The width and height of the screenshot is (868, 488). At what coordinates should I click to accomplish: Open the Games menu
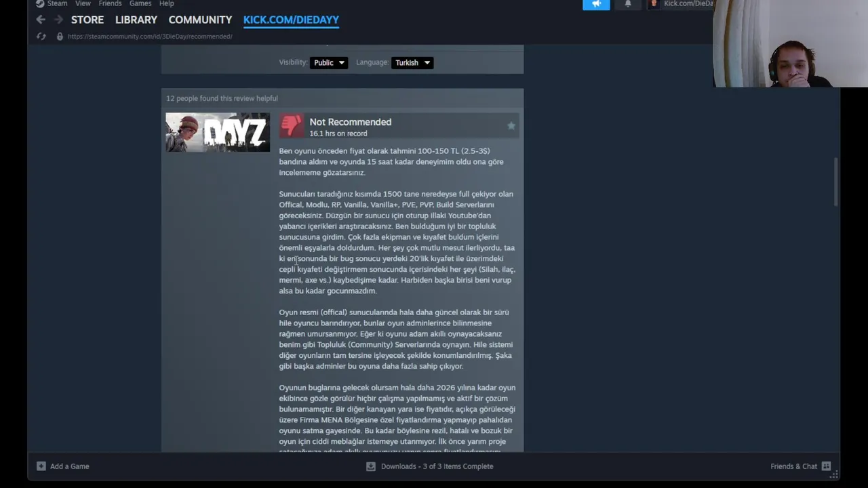(140, 3)
